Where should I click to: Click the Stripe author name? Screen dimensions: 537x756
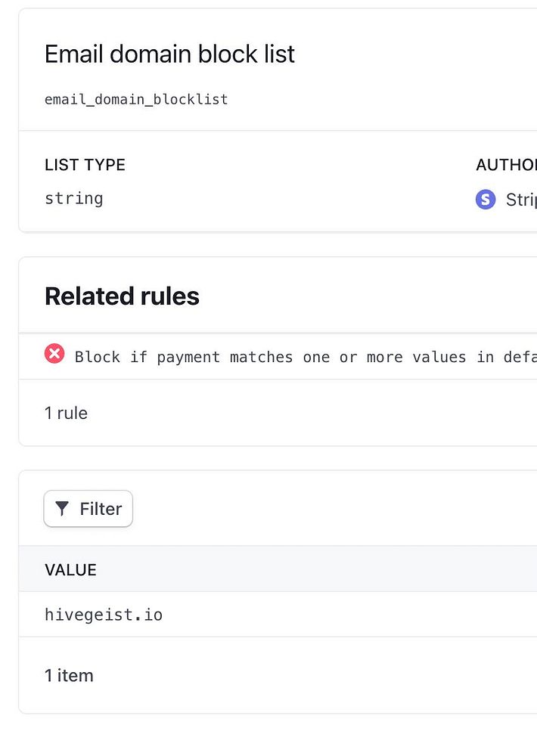(x=521, y=200)
